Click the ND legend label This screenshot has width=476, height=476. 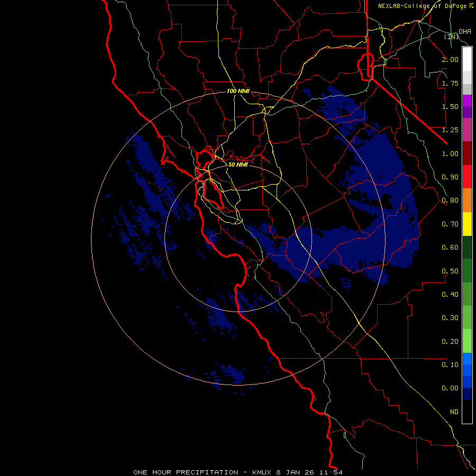click(454, 412)
